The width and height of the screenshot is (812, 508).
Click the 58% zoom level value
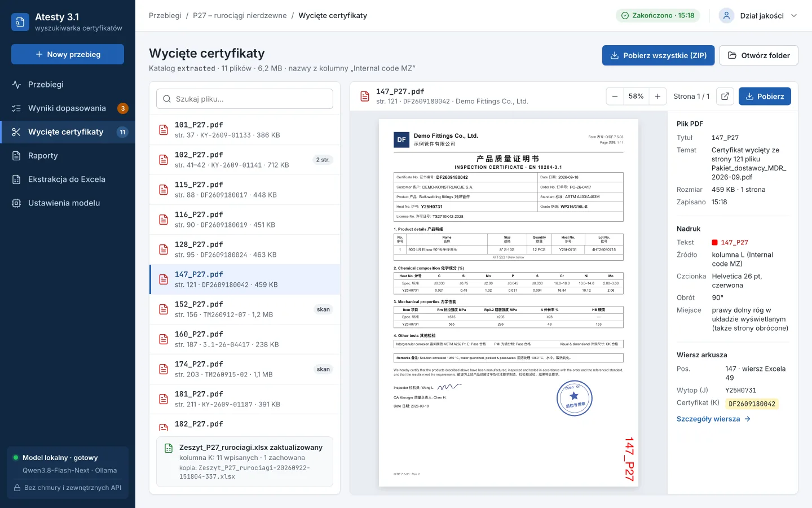point(636,97)
